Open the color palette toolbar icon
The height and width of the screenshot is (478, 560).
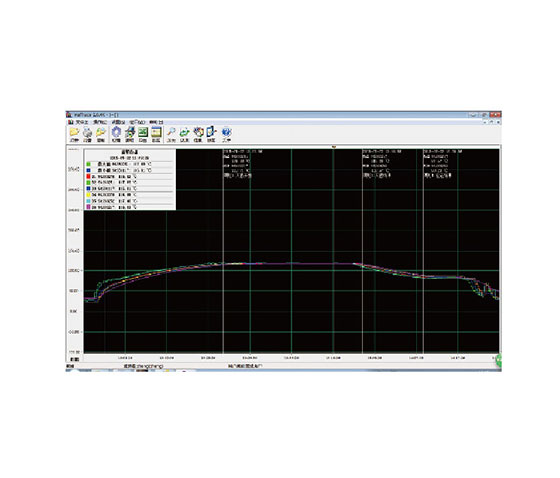[x=198, y=133]
